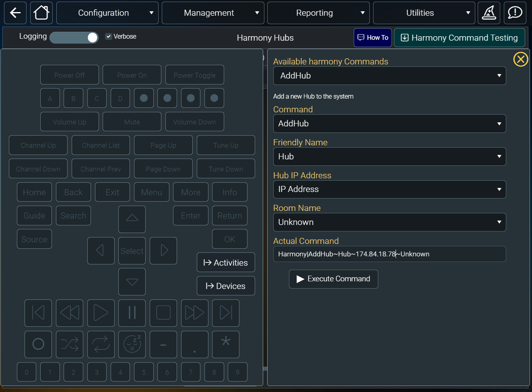The width and height of the screenshot is (532, 392).
Task: Click the dash key on the remote
Action: (163, 345)
